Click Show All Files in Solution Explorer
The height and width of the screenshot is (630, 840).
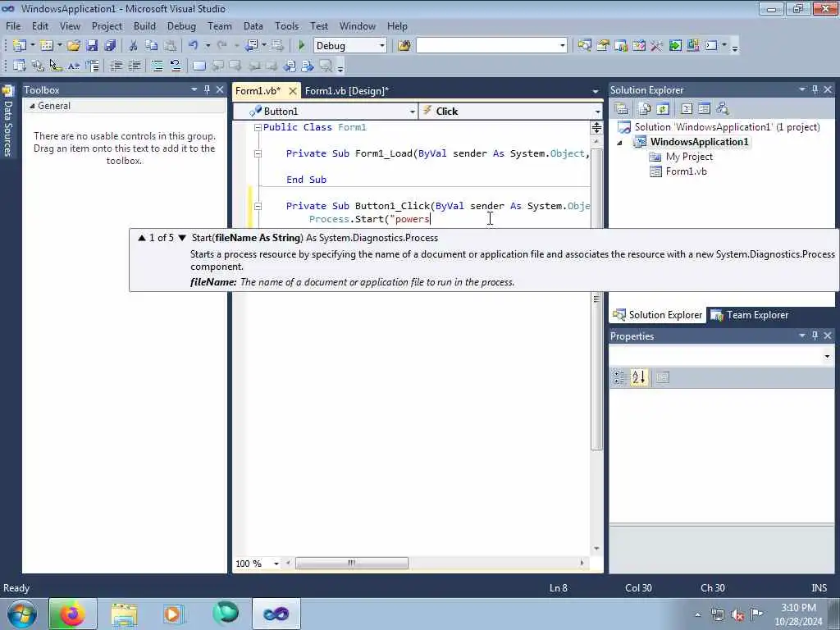tap(645, 109)
